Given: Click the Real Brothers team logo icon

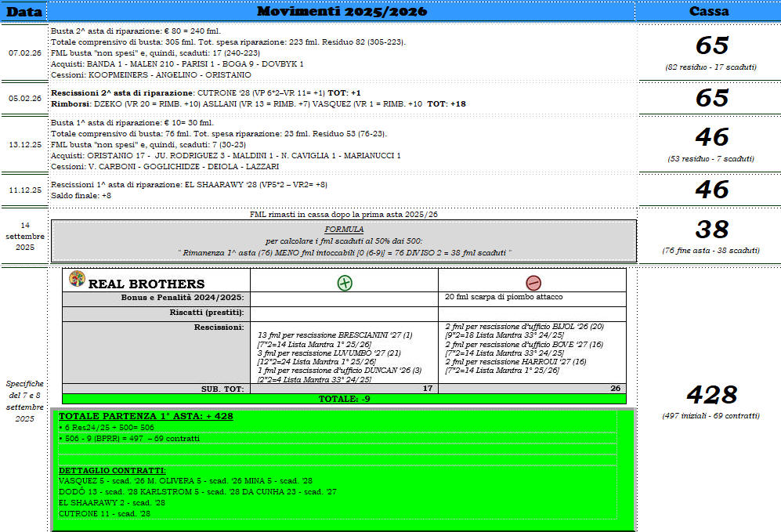Looking at the screenshot, I should 77,280.
